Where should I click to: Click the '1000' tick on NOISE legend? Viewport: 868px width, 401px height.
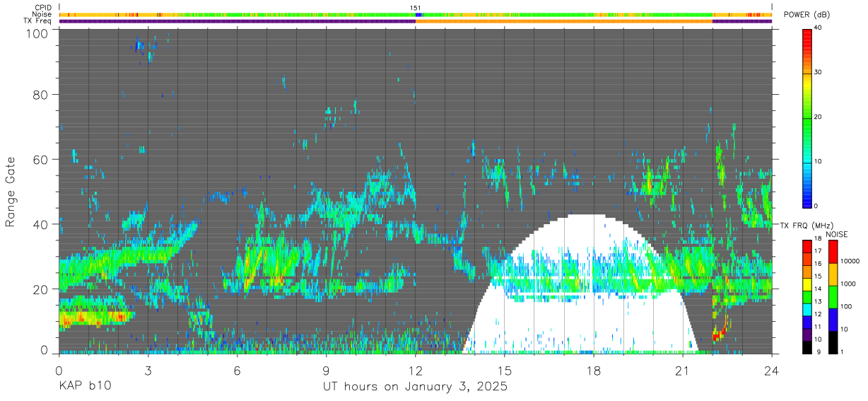pyautogui.click(x=849, y=284)
